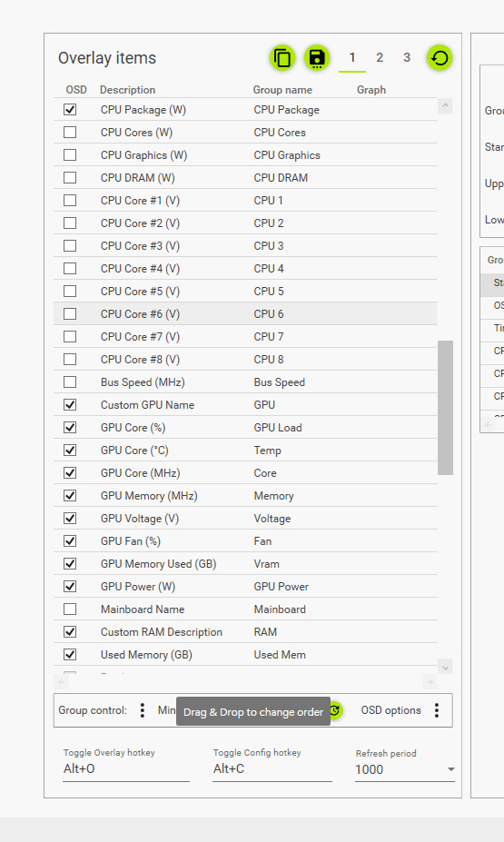This screenshot has height=842, width=504.
Task: Click the list scroll-down arrow
Action: tap(445, 668)
